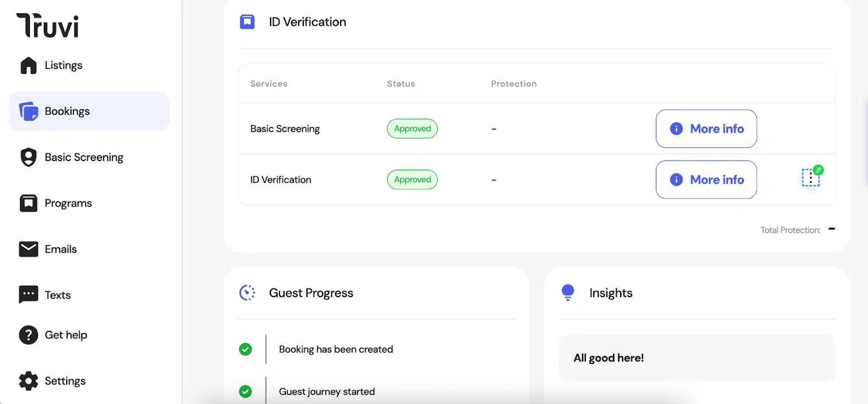The width and height of the screenshot is (868, 404).
Task: Click the Guest Progress circular icon
Action: [247, 293]
